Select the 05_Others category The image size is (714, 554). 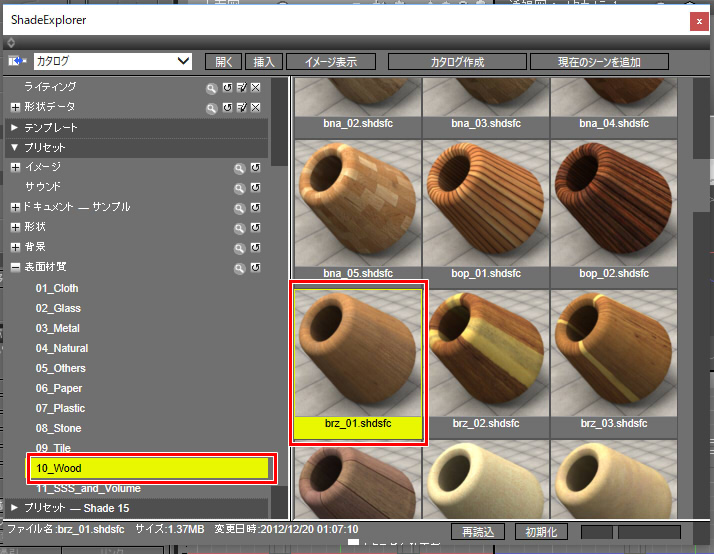pyautogui.click(x=61, y=368)
